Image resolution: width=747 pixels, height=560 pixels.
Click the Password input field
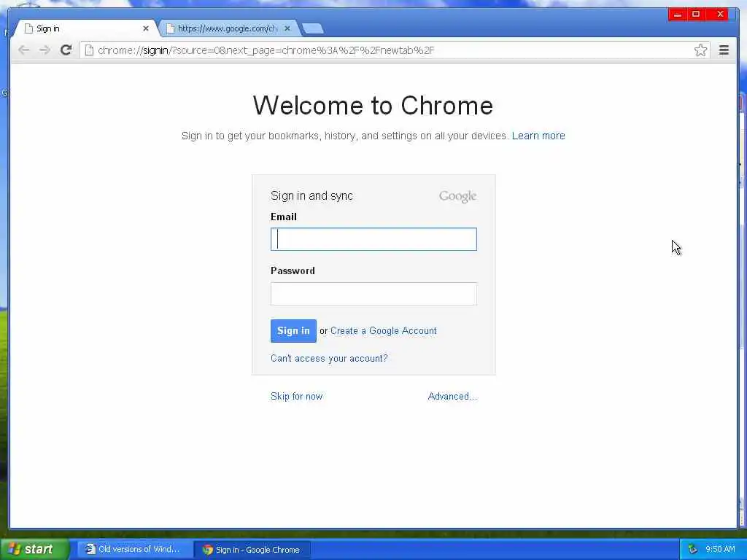click(373, 294)
